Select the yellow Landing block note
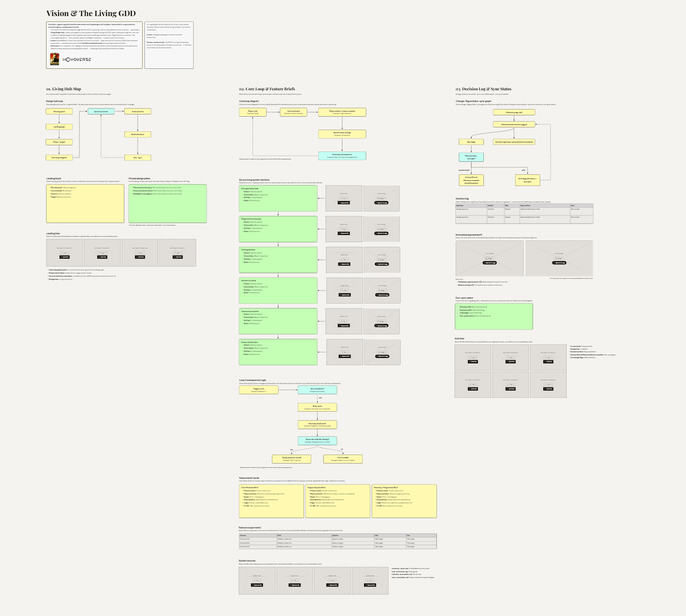 coord(85,203)
